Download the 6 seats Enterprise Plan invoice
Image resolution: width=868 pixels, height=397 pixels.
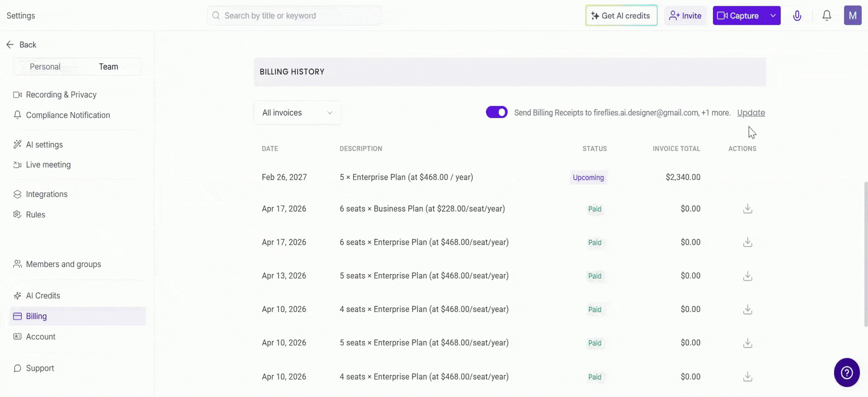(x=748, y=242)
